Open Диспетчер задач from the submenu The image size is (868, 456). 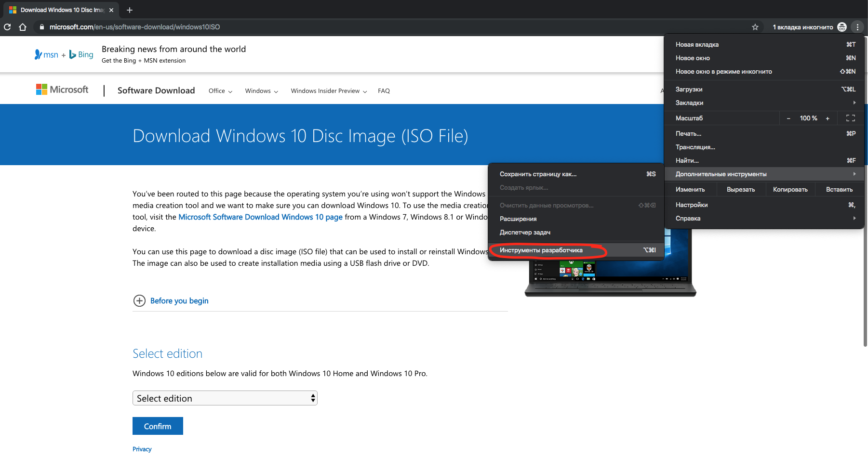point(576,232)
